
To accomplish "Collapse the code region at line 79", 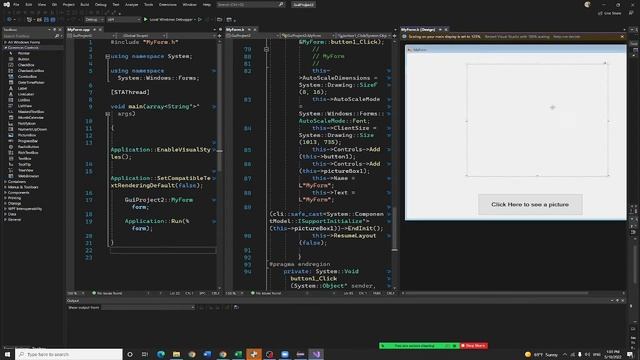I will coord(267,49).
